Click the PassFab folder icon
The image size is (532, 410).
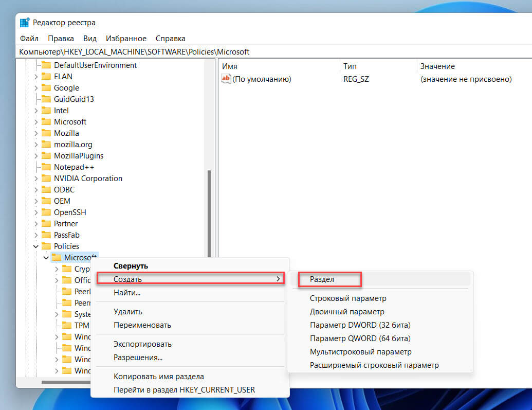pyautogui.click(x=46, y=235)
